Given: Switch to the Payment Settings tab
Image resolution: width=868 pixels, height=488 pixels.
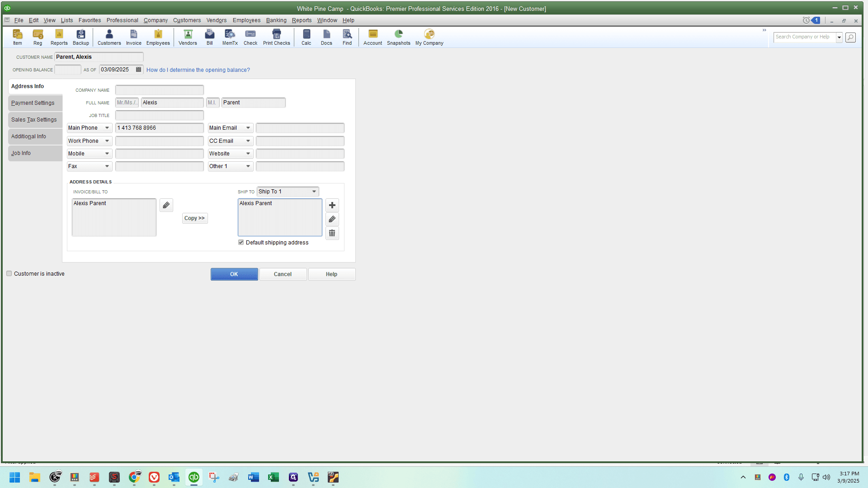Looking at the screenshot, I should (x=35, y=103).
